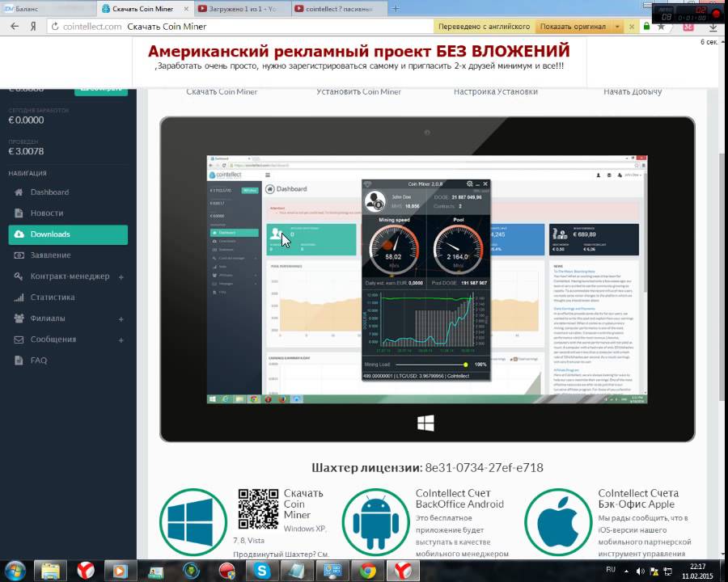Click the active Yandex browser taskbar button
The image size is (728, 582).
(x=403, y=571)
